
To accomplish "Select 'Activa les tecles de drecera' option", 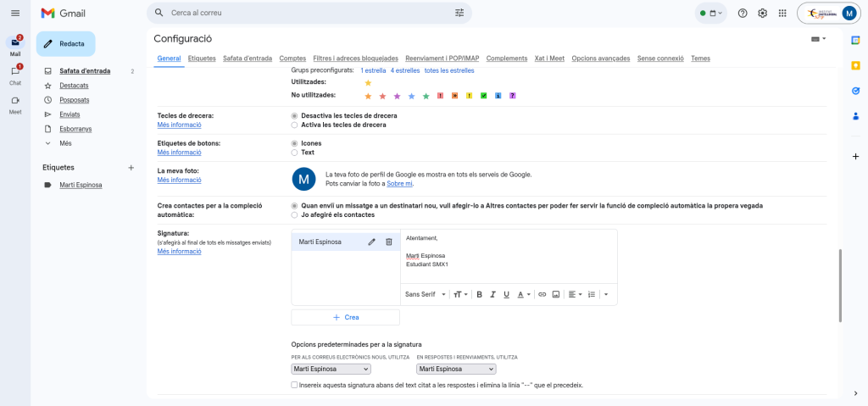I will tap(294, 125).
